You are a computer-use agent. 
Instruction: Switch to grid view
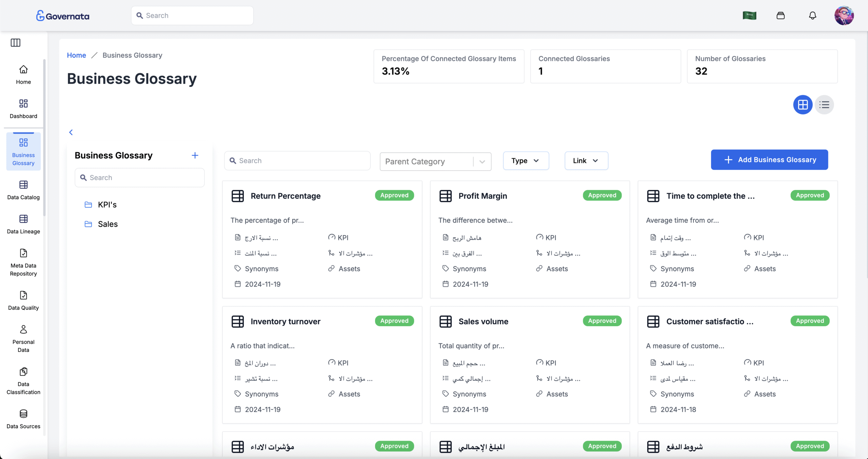click(x=803, y=105)
